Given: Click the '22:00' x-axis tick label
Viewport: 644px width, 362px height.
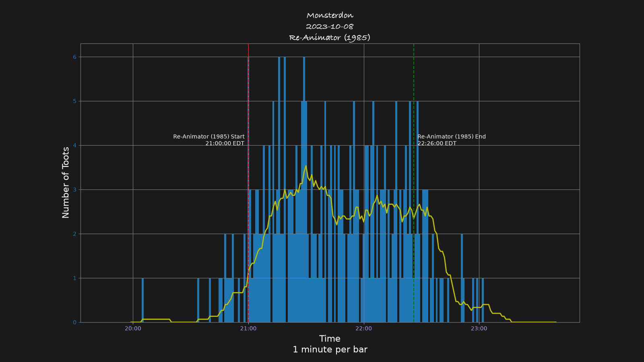Looking at the screenshot, I should [x=364, y=329].
